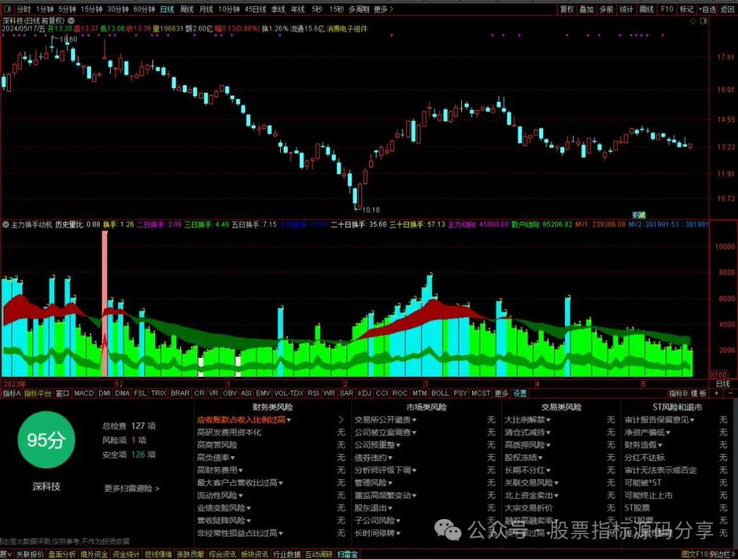
Task: Click the 画线 toolbar button
Action: (646, 9)
